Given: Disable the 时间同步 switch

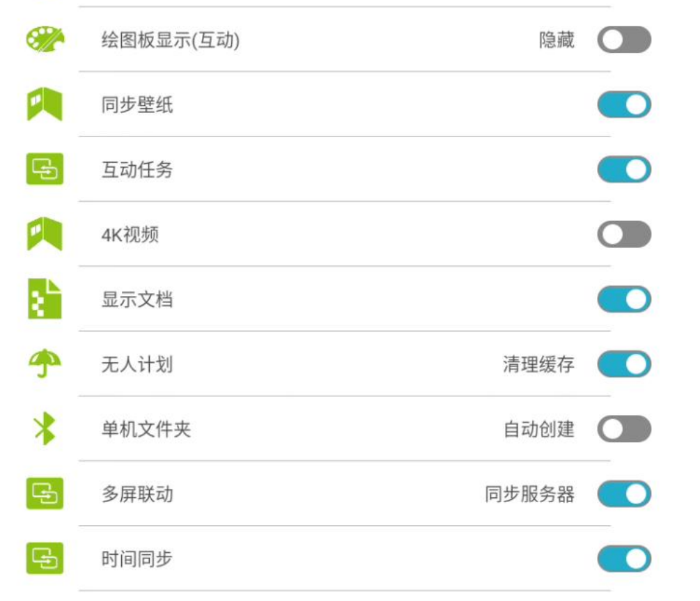Looking at the screenshot, I should 623,559.
